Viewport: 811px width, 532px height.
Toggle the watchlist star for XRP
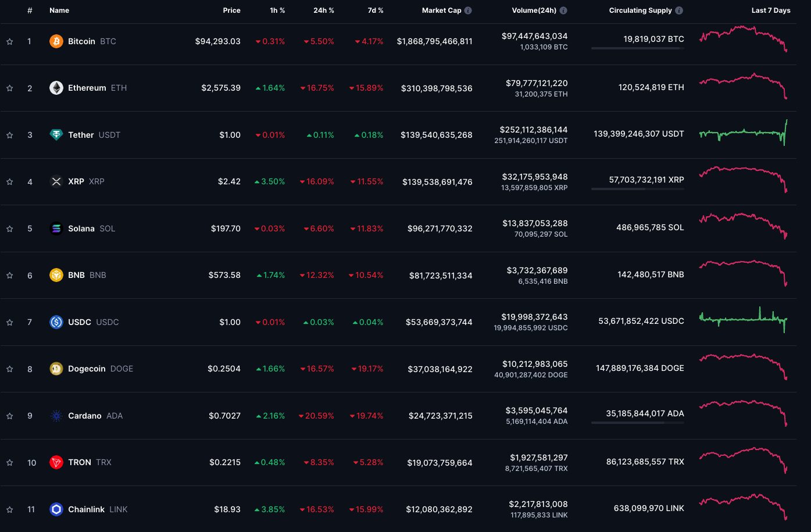click(x=10, y=181)
